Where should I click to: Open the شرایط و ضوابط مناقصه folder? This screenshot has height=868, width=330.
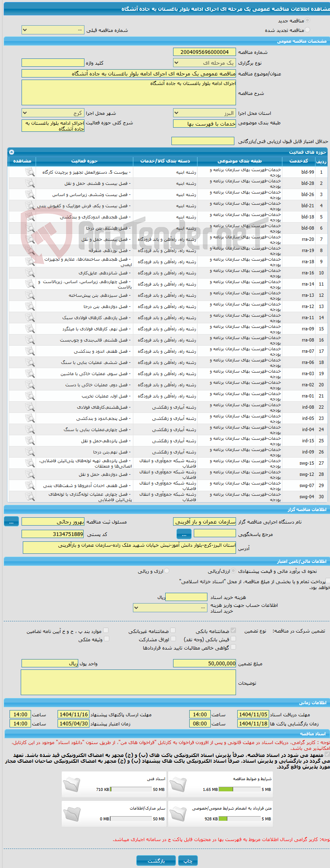click(178, 784)
